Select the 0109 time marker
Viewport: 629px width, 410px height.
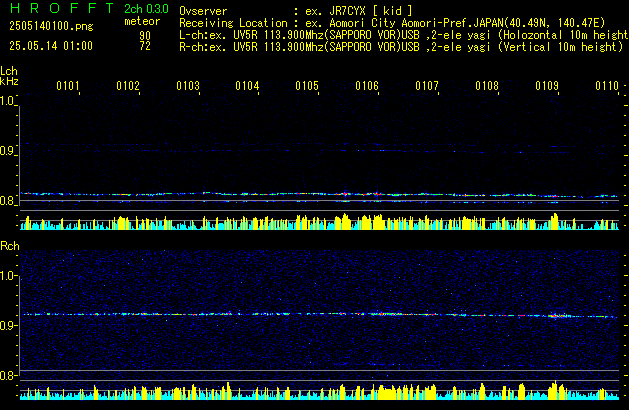[x=547, y=86]
